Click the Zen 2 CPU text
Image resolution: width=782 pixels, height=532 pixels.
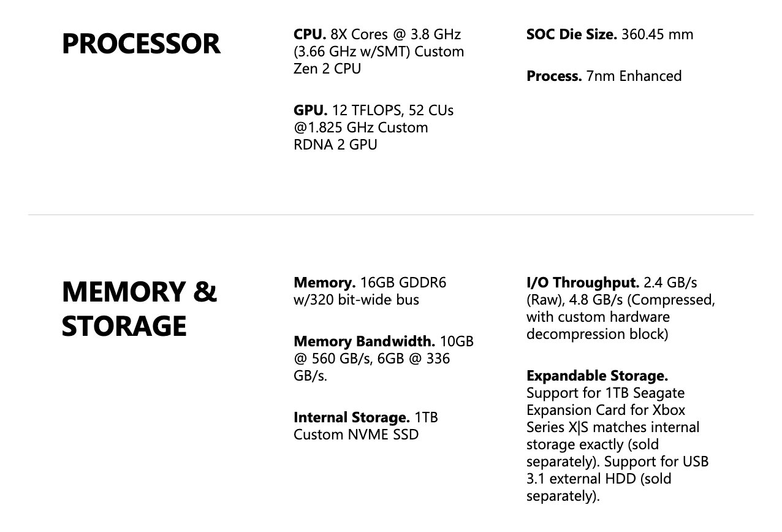[x=327, y=69]
